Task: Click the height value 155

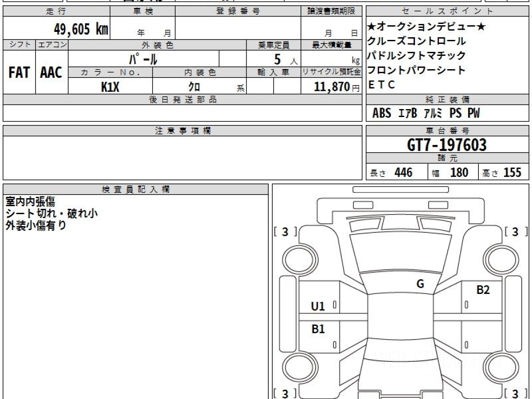Action: pyautogui.click(x=512, y=172)
